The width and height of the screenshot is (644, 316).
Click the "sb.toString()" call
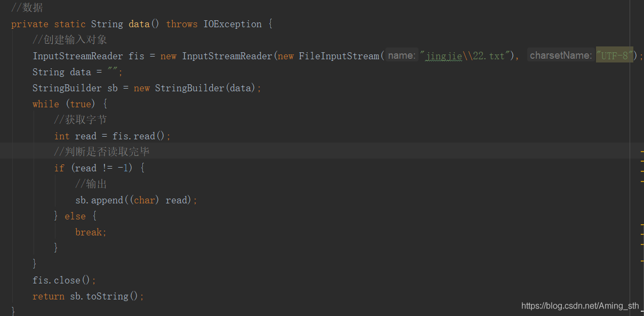point(104,296)
